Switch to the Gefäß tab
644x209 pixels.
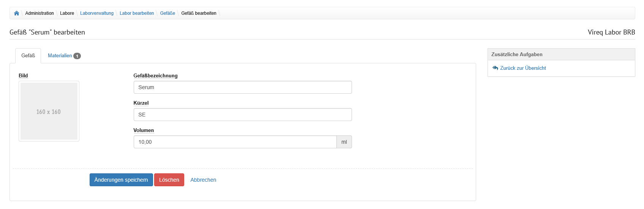tap(28, 56)
